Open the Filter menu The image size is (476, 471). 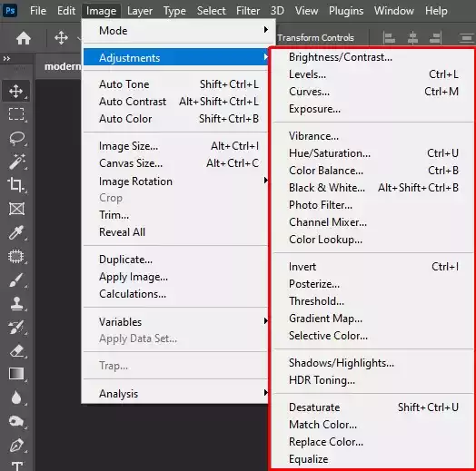pyautogui.click(x=248, y=11)
